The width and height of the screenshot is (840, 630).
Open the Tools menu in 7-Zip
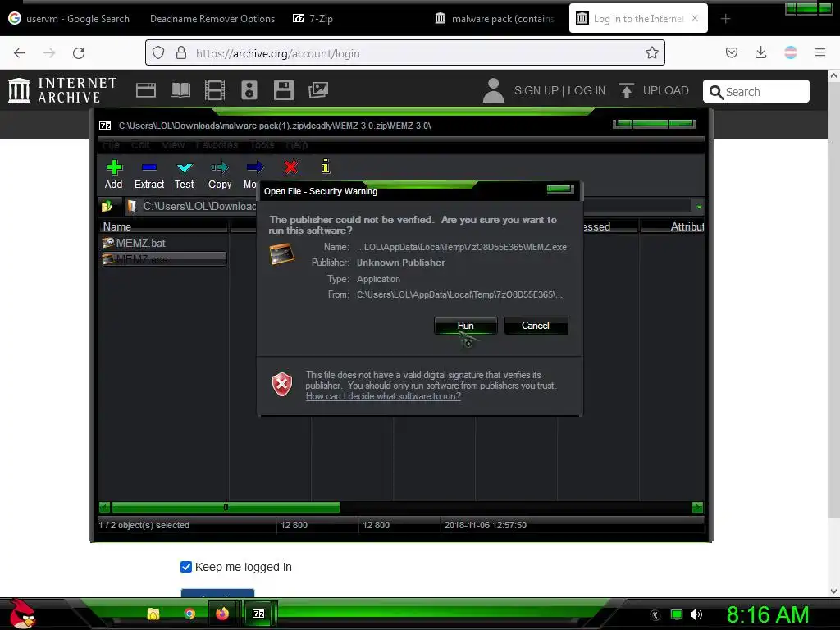click(262, 144)
